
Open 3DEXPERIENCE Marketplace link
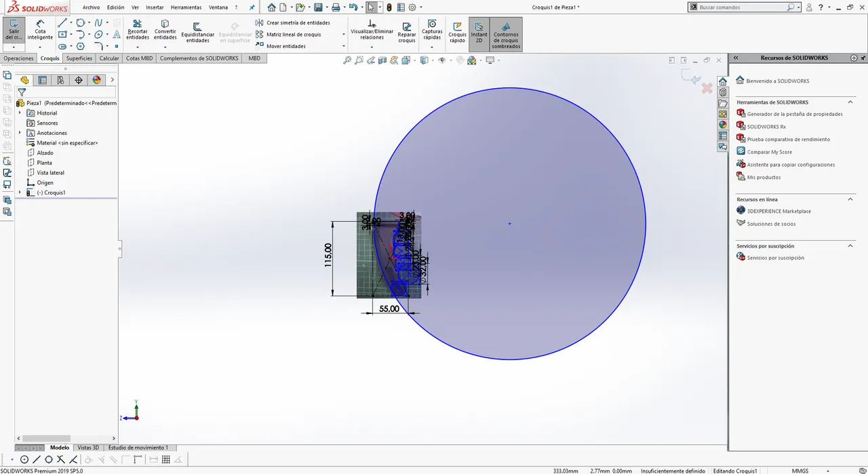tap(779, 211)
